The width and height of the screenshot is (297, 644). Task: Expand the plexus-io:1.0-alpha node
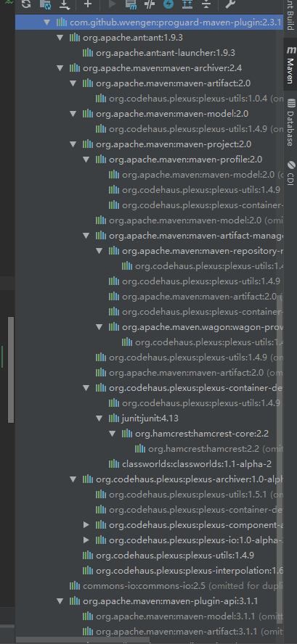point(86,540)
